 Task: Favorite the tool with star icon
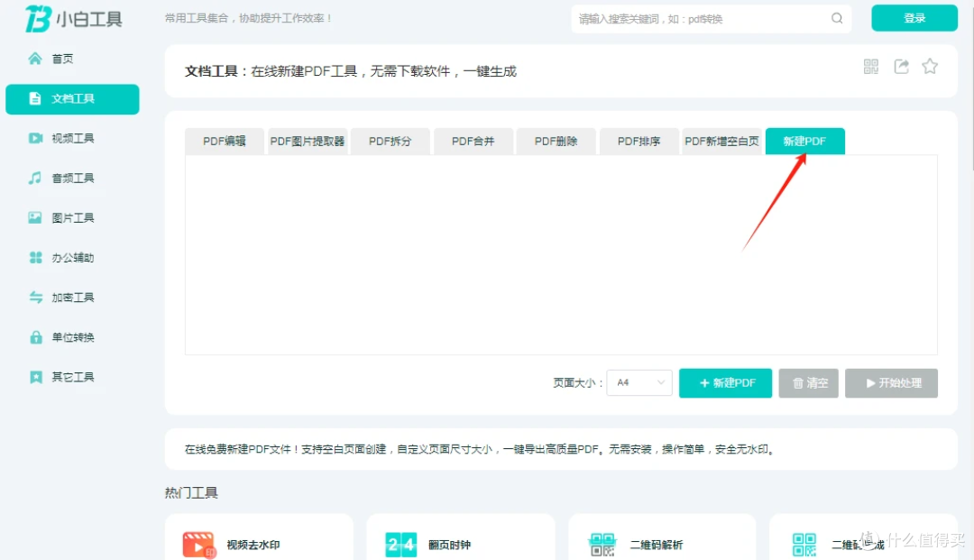[929, 66]
